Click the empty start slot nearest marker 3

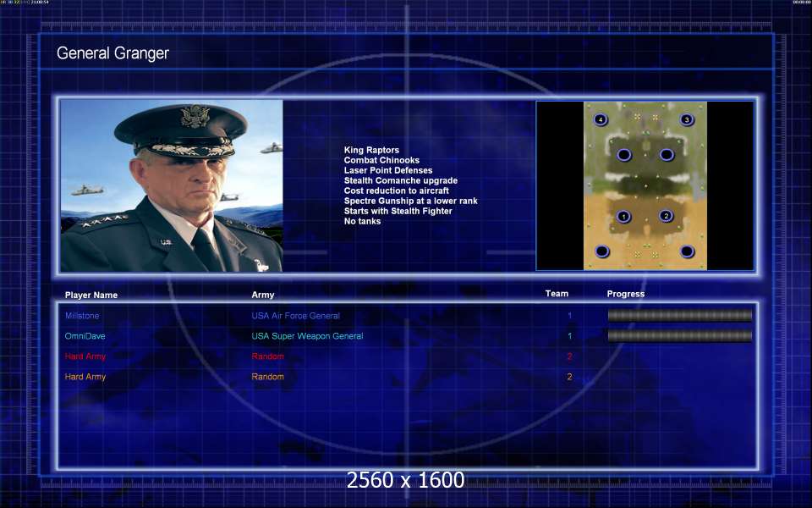click(667, 154)
